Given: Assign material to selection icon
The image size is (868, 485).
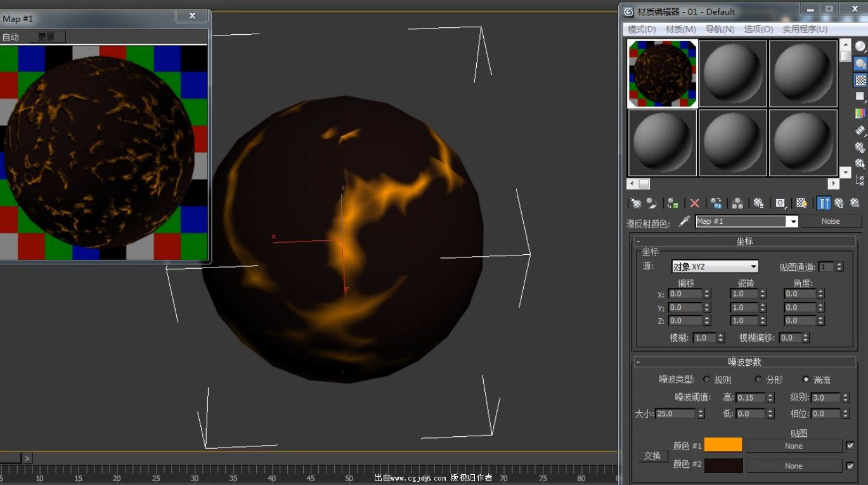Looking at the screenshot, I should coord(673,204).
